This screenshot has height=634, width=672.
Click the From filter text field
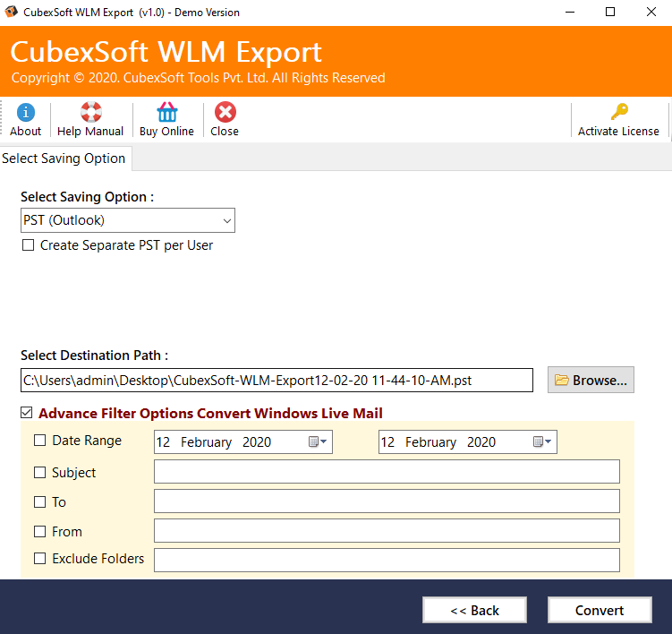point(387,531)
